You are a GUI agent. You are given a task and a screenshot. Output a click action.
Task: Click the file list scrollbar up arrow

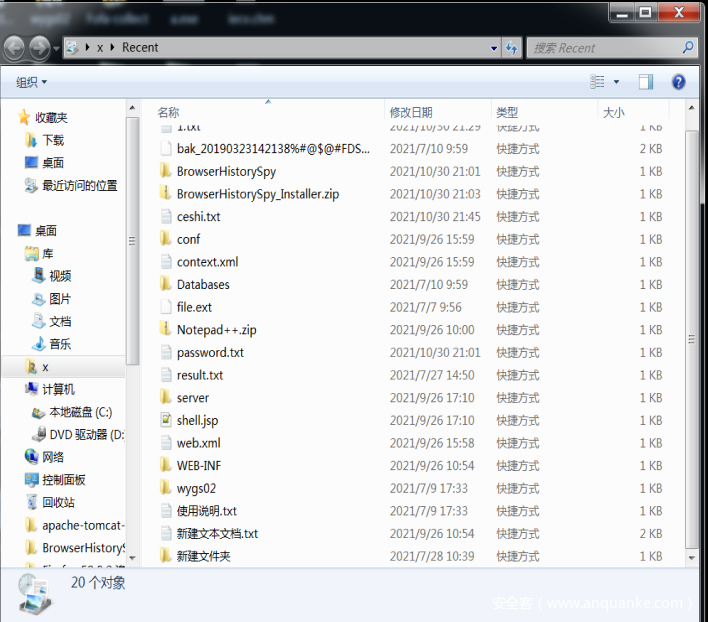pyautogui.click(x=691, y=108)
